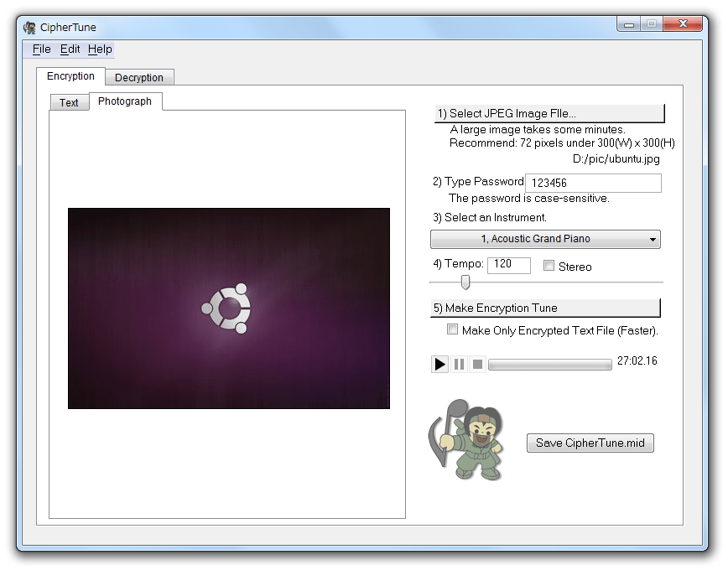Click the playback progress bar

tap(549, 365)
